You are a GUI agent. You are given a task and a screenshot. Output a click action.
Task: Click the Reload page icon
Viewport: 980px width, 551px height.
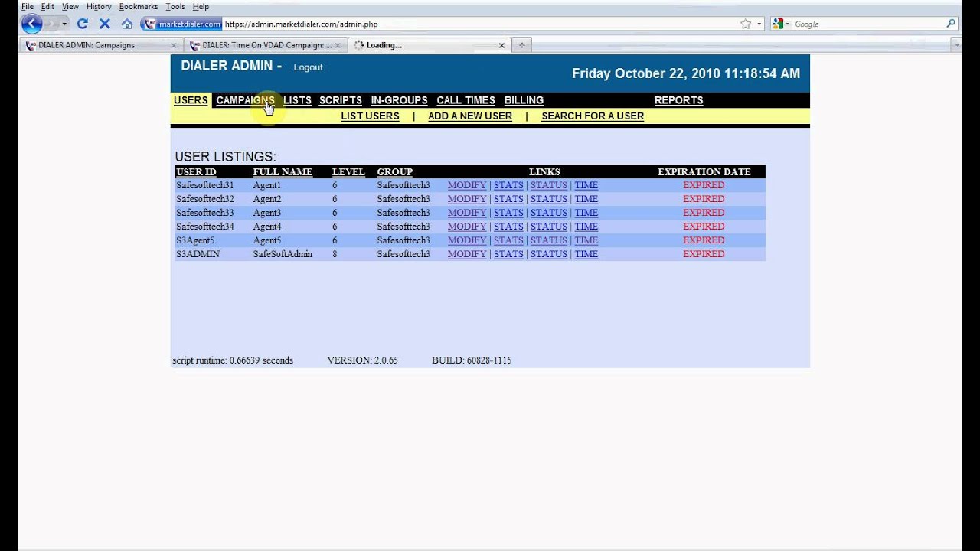[83, 24]
